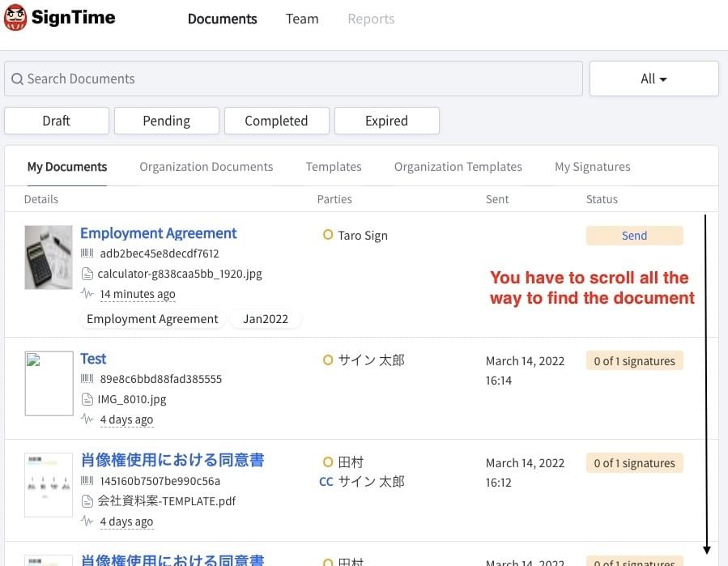Click the Sent column header
Viewport: 728px width, 566px height.
497,199
